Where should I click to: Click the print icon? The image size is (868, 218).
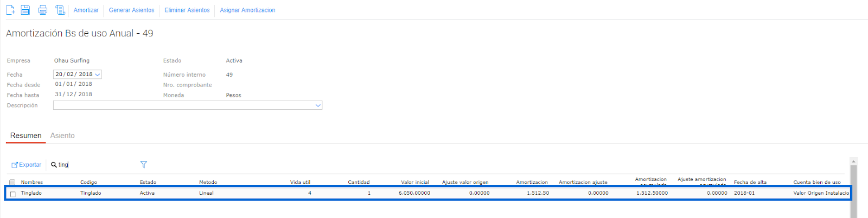click(43, 10)
